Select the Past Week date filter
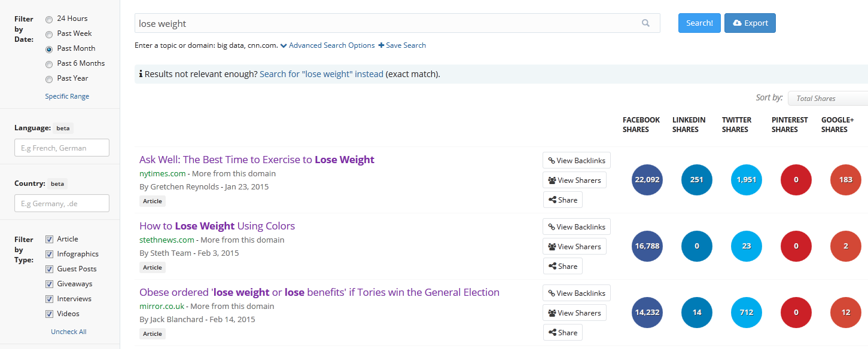Screen dimensions: 868x349 49,34
